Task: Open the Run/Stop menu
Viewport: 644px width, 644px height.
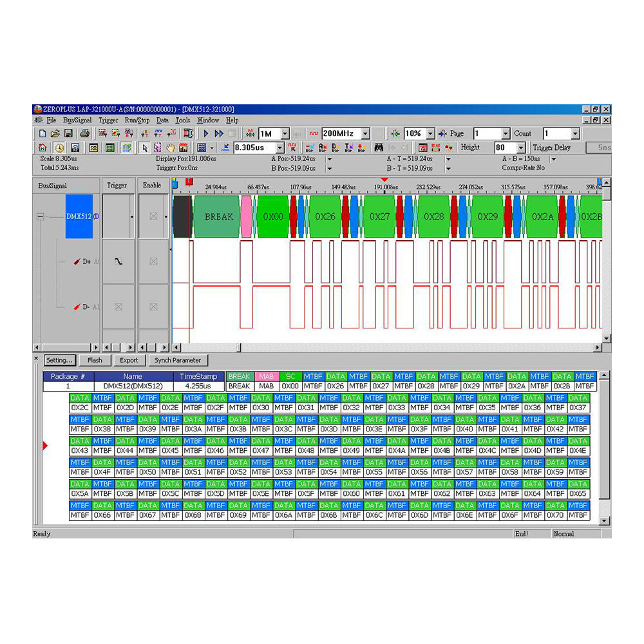Action: [137, 120]
